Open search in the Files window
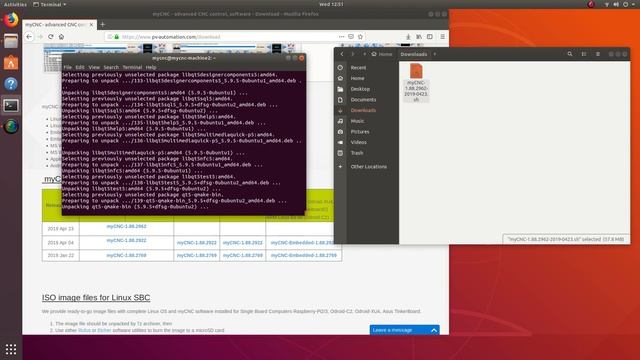The width and height of the screenshot is (640, 360). coord(570,54)
